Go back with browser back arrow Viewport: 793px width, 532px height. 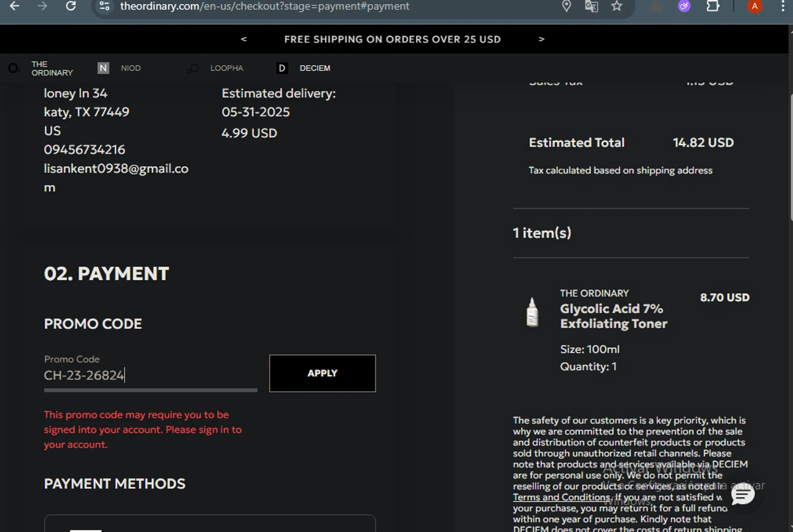(x=15, y=6)
